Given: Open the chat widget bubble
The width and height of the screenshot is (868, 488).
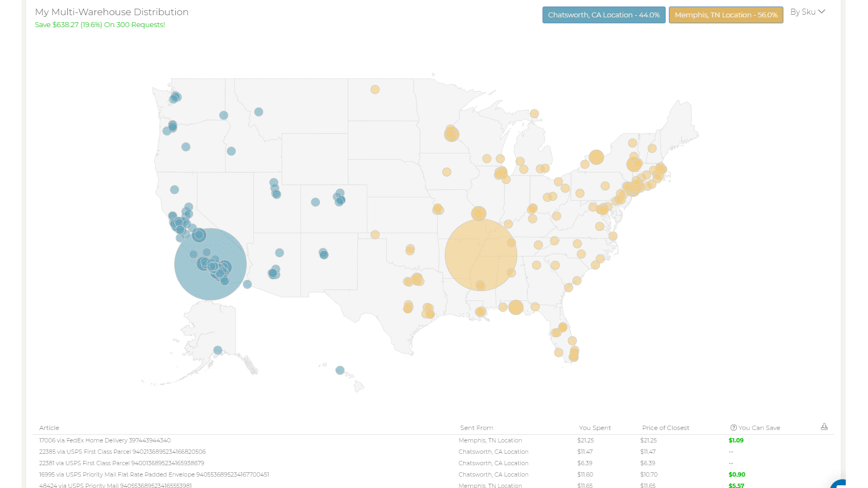Looking at the screenshot, I should (x=839, y=484).
